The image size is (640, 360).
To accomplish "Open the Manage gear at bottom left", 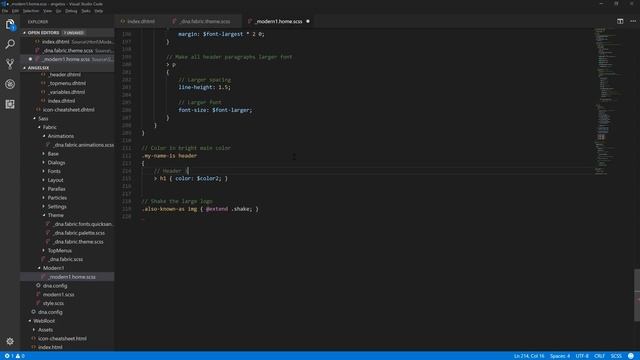I will (10, 341).
